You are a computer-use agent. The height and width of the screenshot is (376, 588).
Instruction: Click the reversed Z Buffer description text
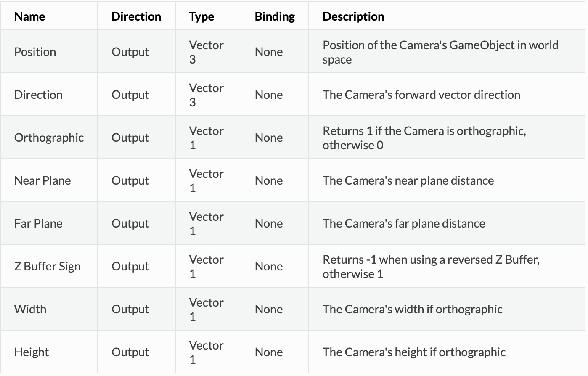tap(431, 266)
